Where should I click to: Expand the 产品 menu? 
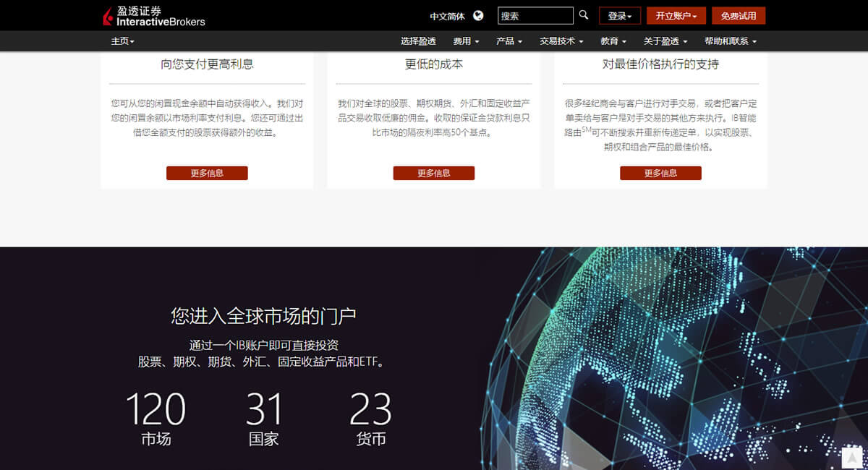click(x=509, y=41)
